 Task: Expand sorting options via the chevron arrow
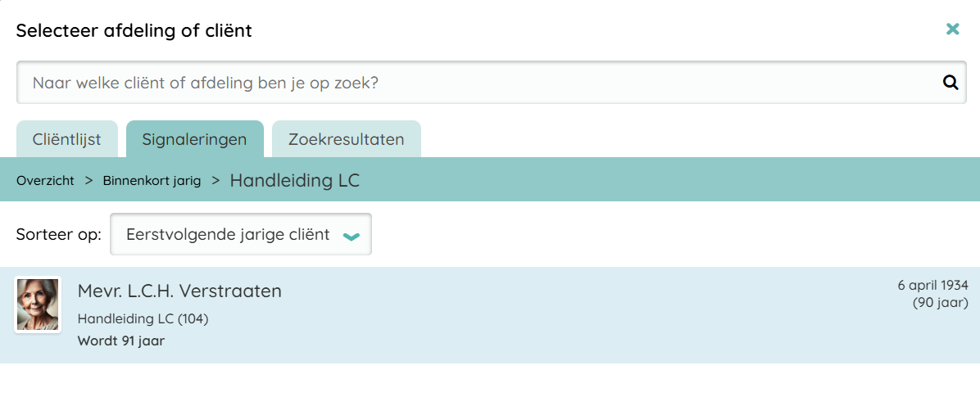coord(351,236)
